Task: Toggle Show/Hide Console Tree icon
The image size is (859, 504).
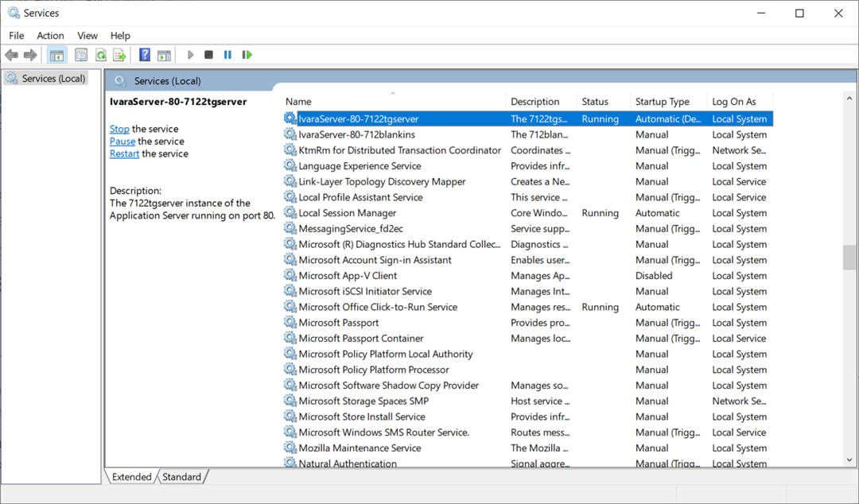Action: (56, 55)
